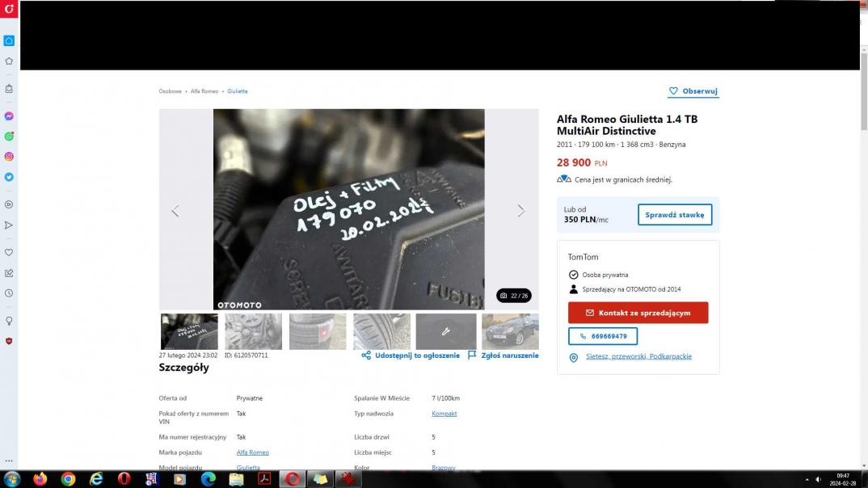
Task: Click Osobowe breadcrumb
Action: (170, 91)
